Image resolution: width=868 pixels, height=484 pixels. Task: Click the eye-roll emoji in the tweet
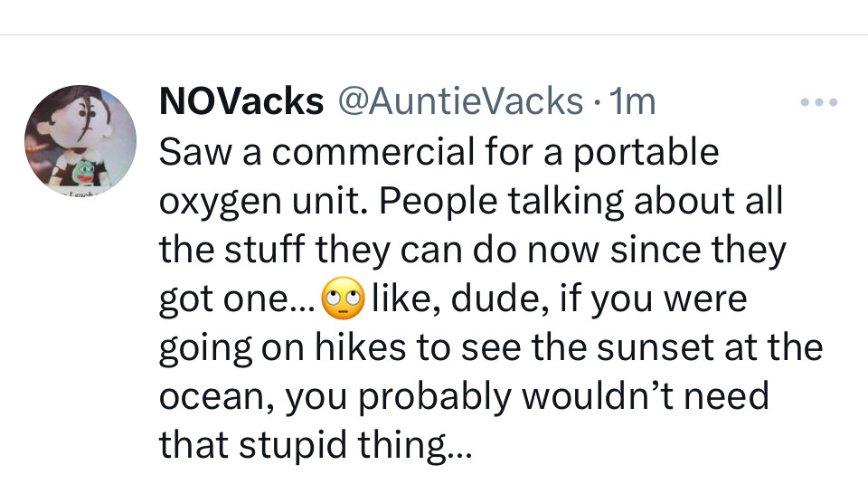342,299
